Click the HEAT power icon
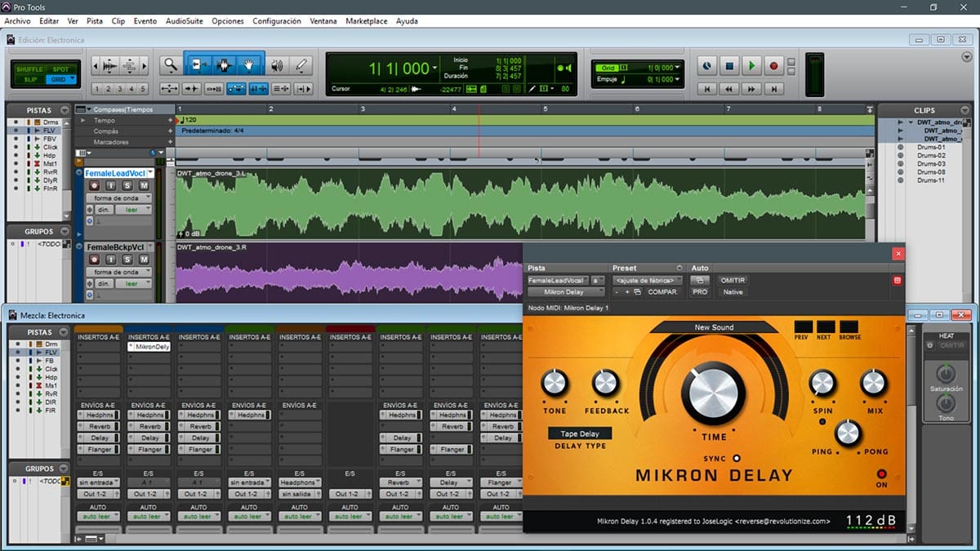The height and width of the screenshot is (551, 980). (x=929, y=345)
